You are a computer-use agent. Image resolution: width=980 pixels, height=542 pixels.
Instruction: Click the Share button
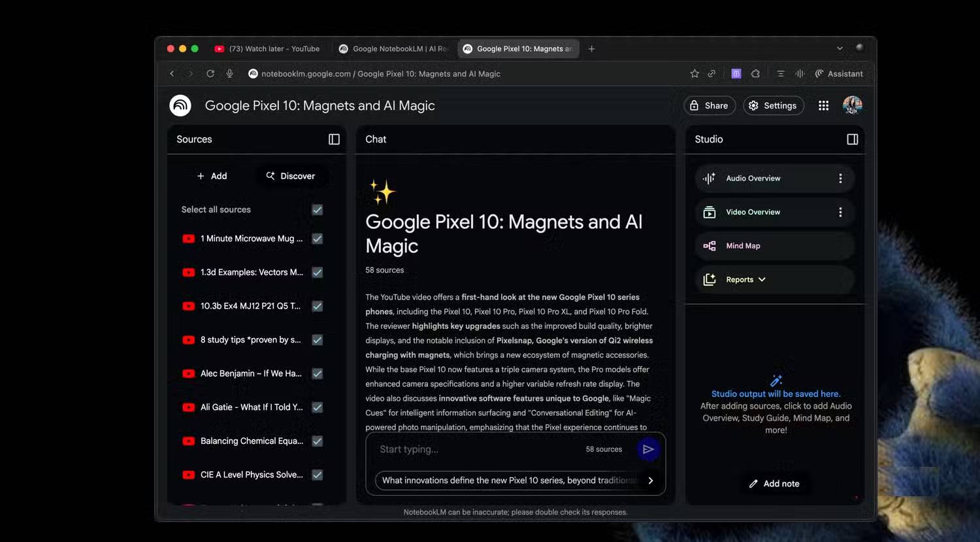(710, 105)
